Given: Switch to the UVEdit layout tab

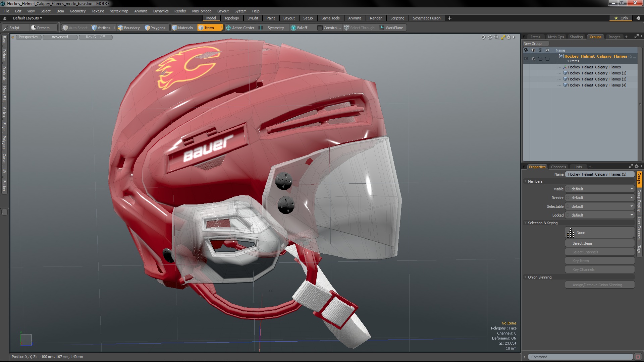Looking at the screenshot, I should (253, 18).
